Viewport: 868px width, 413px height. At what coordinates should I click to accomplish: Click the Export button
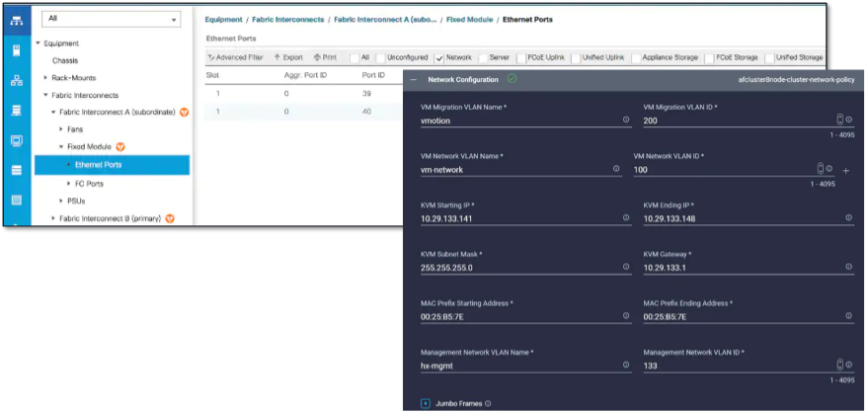pyautogui.click(x=287, y=57)
